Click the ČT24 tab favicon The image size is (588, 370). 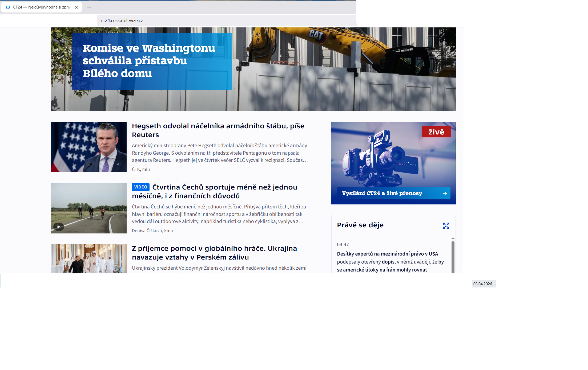point(8,7)
